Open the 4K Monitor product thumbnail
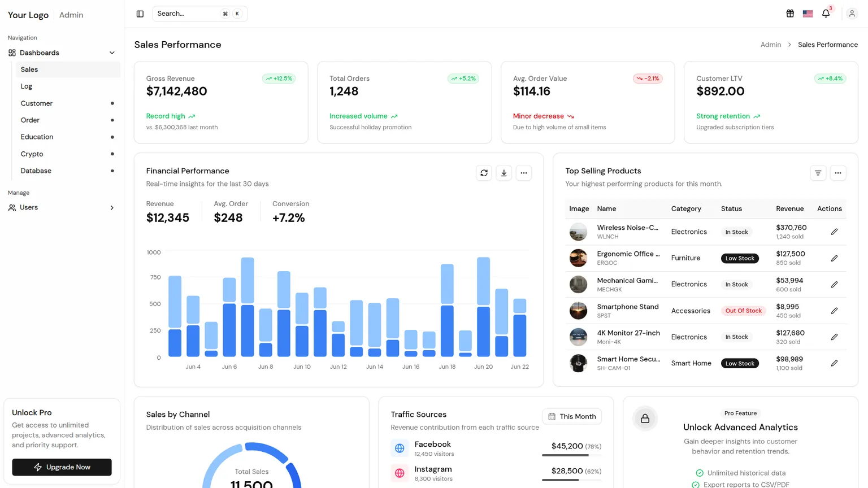The height and width of the screenshot is (488, 868). coord(578,337)
